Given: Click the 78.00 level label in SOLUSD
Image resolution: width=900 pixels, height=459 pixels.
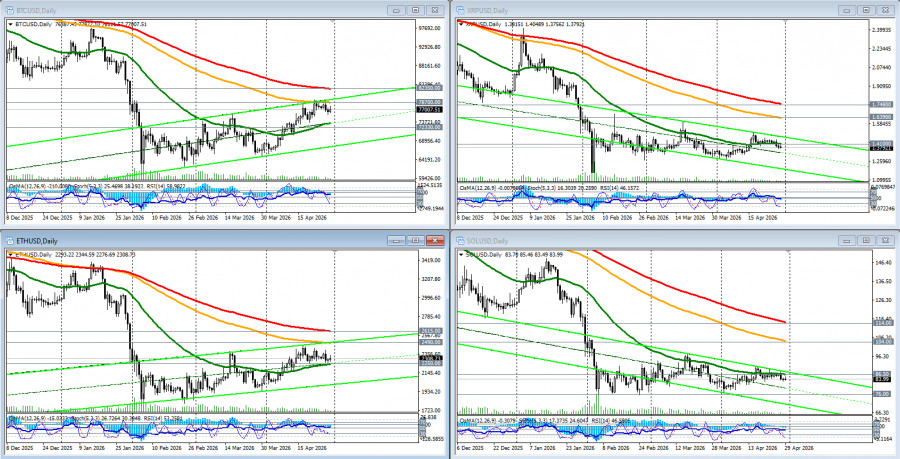Looking at the screenshot, I should point(883,394).
